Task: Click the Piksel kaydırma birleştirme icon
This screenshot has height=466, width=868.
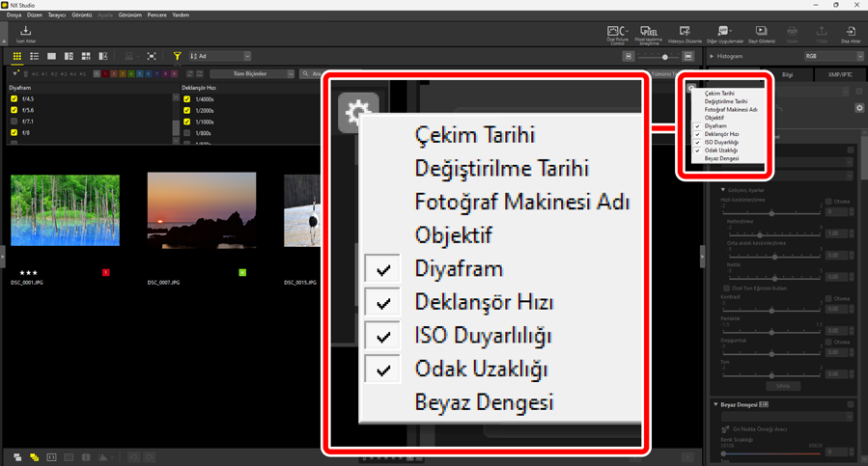Action: (649, 33)
